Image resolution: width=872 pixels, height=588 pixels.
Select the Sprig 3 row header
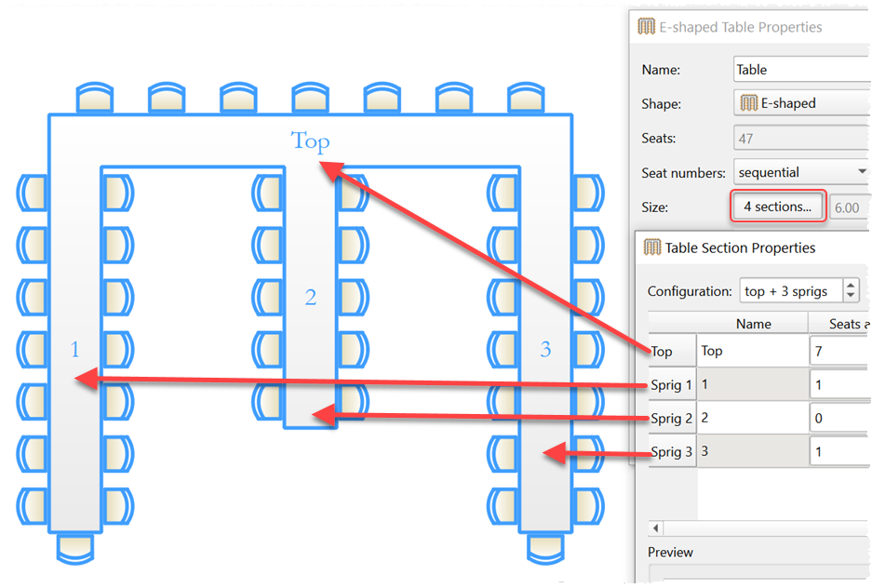coord(671,452)
